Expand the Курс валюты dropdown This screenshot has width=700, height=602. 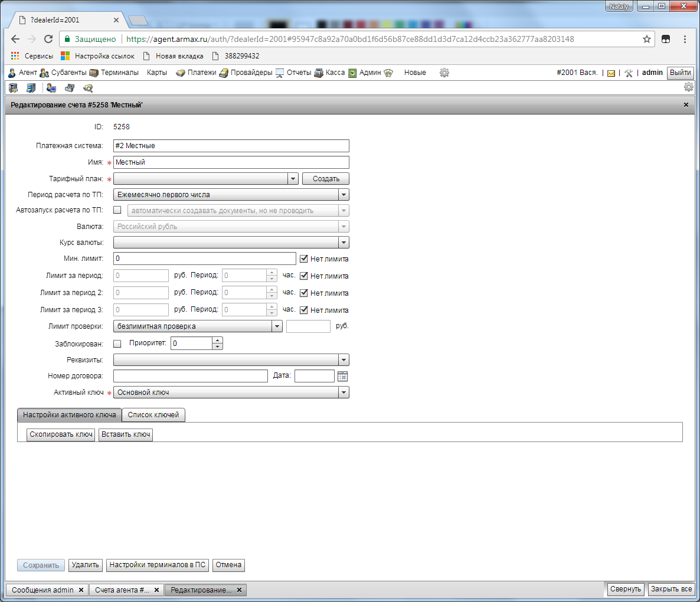[x=344, y=243]
